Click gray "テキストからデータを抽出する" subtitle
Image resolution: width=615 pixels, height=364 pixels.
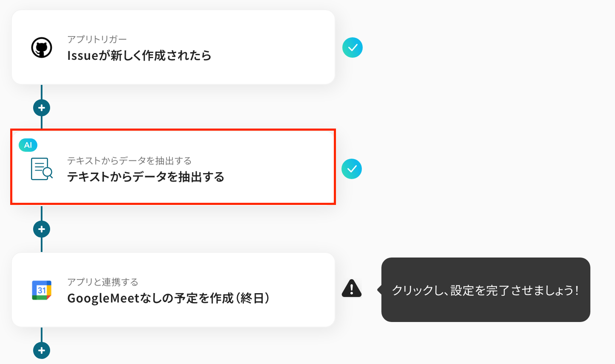(x=129, y=161)
